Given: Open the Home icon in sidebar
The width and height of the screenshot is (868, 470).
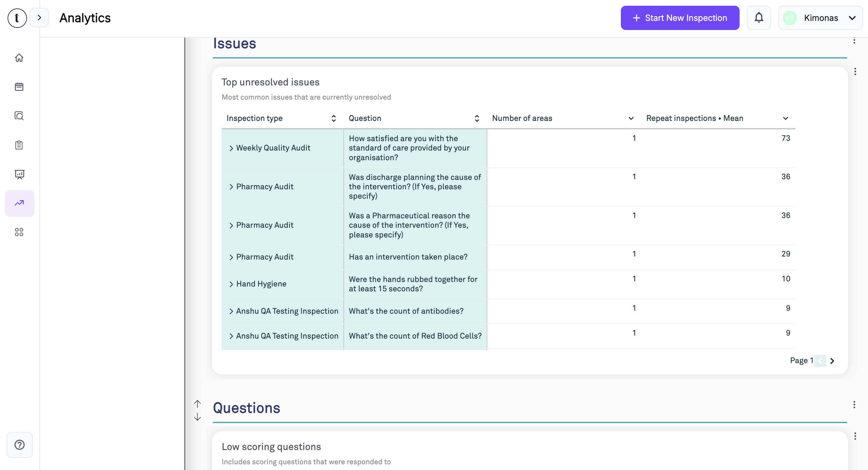Looking at the screenshot, I should pos(19,58).
